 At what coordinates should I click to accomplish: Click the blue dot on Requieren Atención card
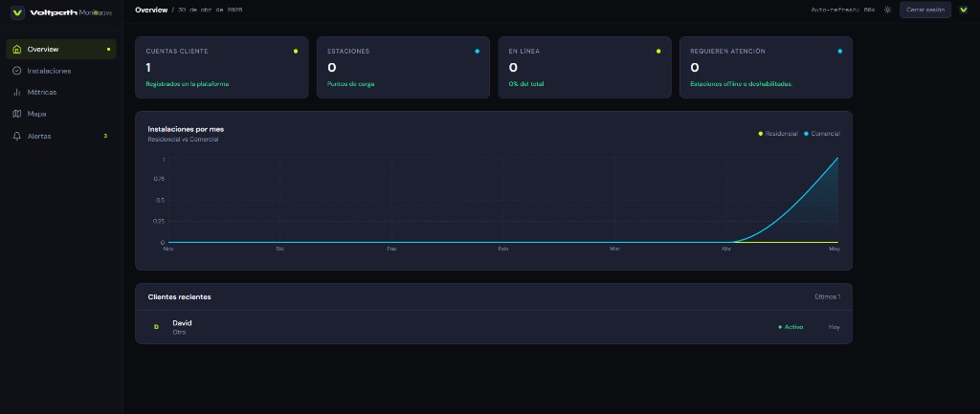tap(839, 52)
